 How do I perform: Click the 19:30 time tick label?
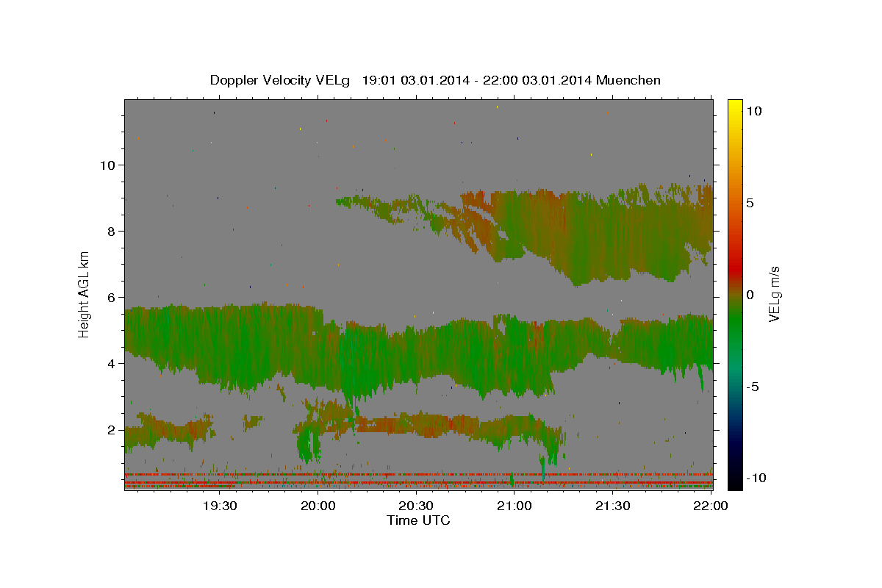tap(220, 506)
